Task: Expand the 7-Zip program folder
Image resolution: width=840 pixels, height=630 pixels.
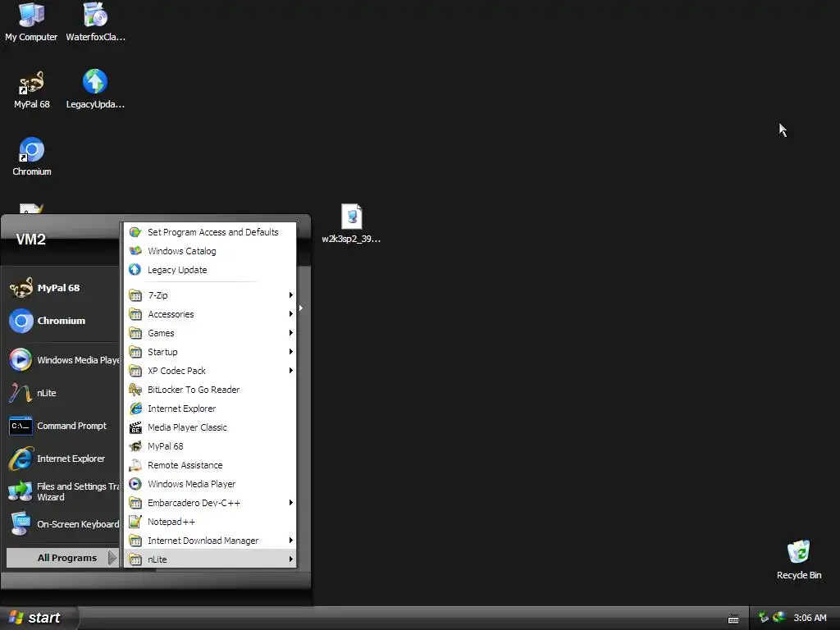Action: tap(210, 295)
